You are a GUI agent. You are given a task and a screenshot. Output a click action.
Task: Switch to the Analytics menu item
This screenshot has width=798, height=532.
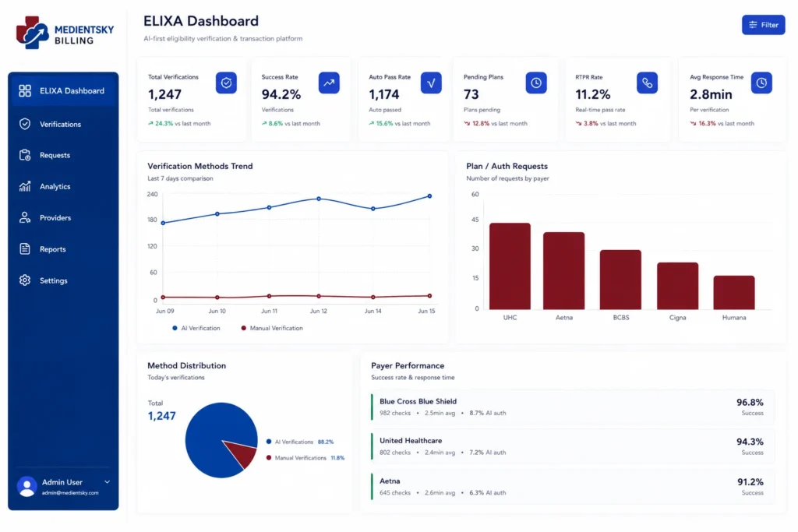point(63,186)
